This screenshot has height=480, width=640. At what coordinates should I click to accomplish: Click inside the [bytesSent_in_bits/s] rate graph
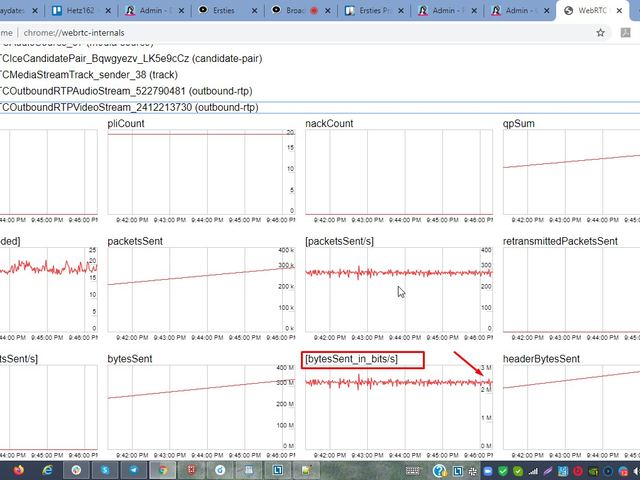point(399,407)
